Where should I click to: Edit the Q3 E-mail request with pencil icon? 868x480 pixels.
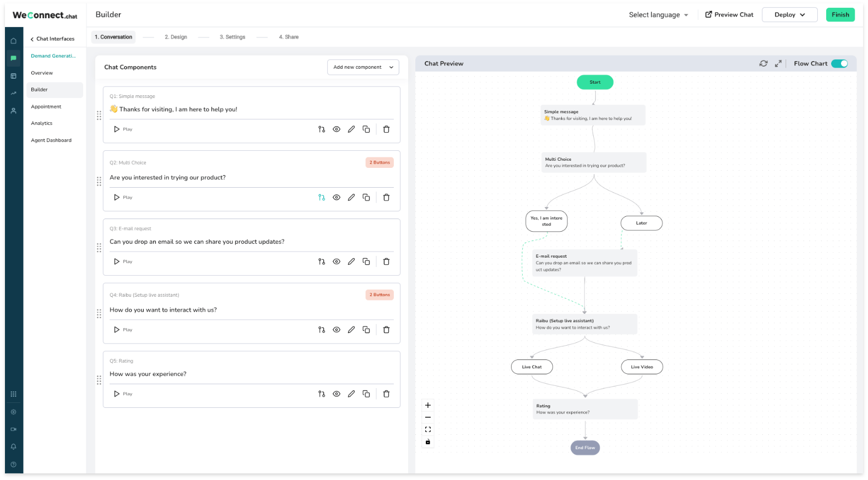(351, 261)
